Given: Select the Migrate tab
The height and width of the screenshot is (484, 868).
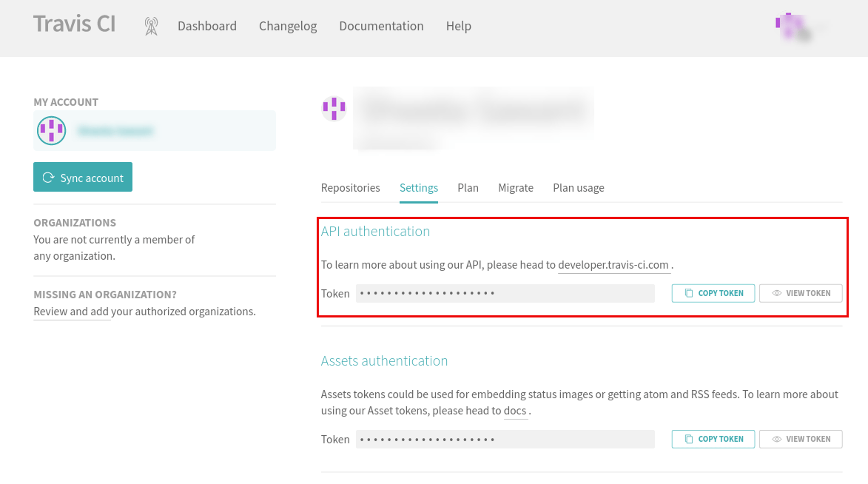Looking at the screenshot, I should pyautogui.click(x=516, y=188).
